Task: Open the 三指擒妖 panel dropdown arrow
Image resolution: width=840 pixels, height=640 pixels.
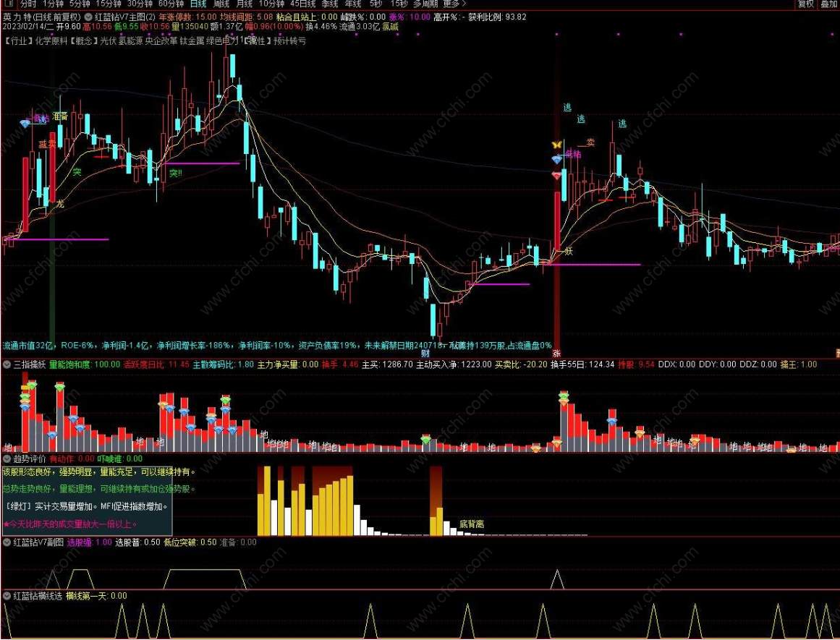Action: [x=7, y=364]
